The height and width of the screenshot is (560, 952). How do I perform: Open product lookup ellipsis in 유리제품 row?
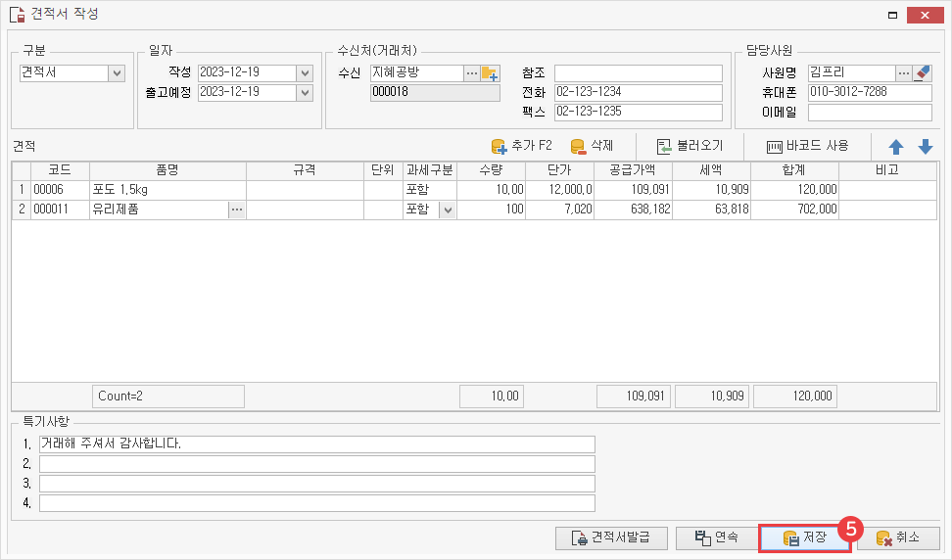(x=237, y=210)
